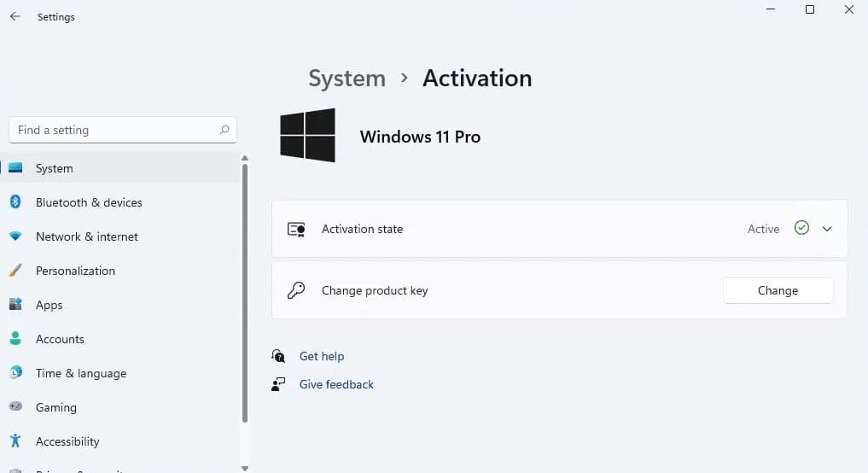Click the Network & internet wifi icon
The width and height of the screenshot is (868, 473).
click(15, 236)
